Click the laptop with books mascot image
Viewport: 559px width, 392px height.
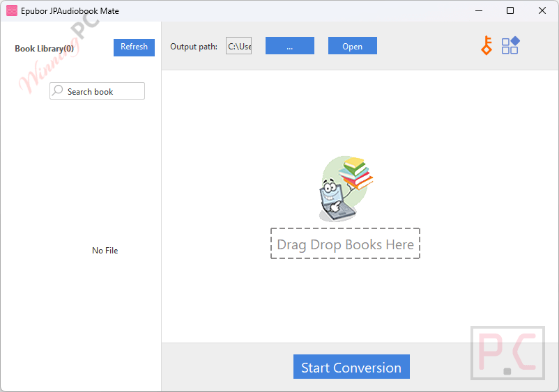coord(346,189)
